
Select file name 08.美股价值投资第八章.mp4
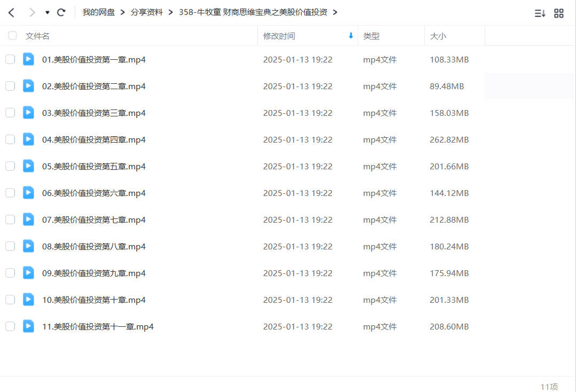coord(93,247)
